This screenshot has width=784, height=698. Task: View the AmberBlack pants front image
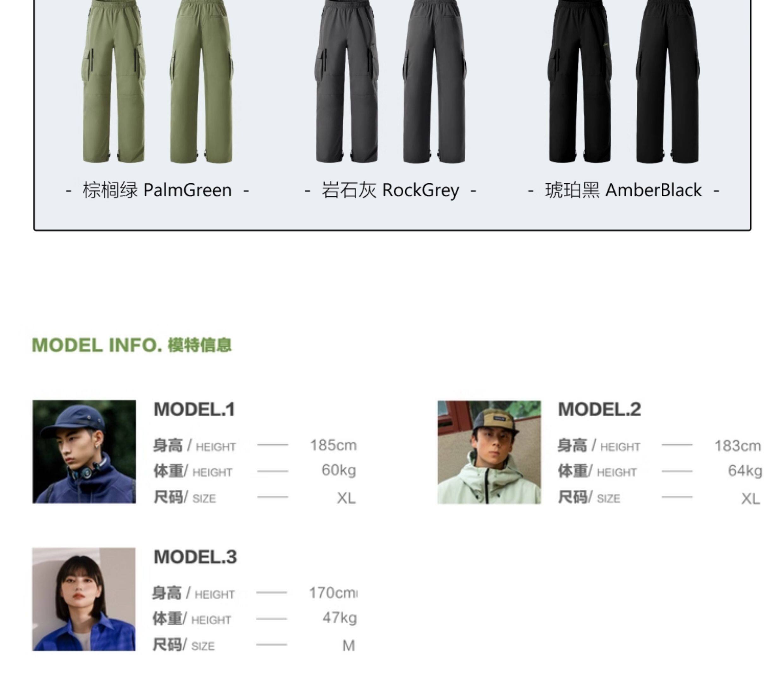579,81
